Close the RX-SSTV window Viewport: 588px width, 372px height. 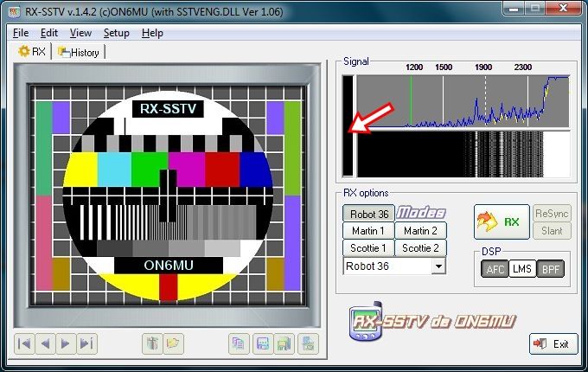[x=564, y=9]
